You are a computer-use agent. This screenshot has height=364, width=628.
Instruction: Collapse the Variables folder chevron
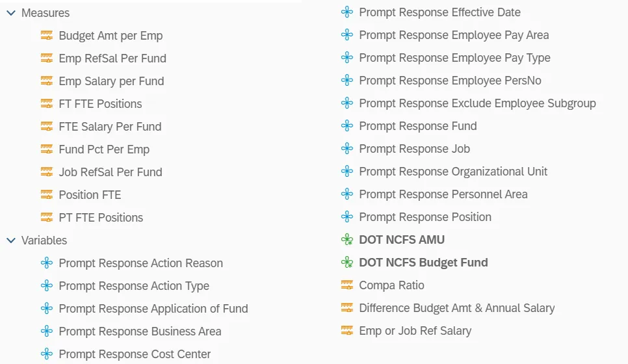tap(11, 240)
